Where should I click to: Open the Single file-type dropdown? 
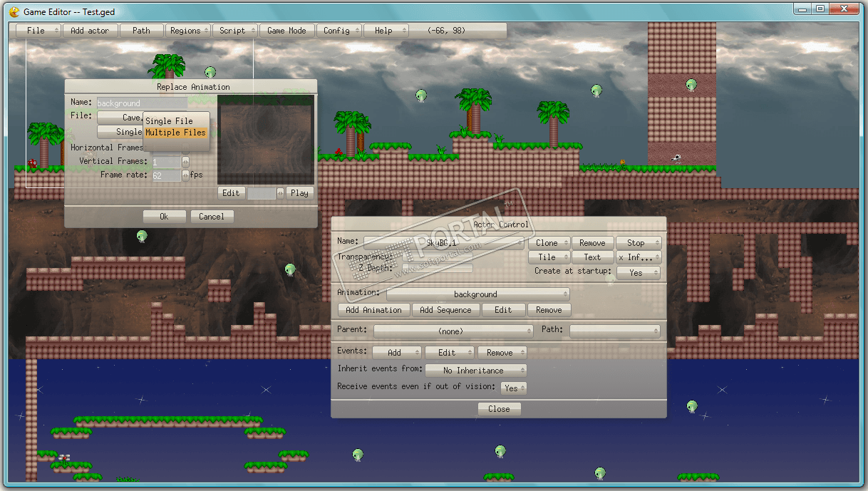[120, 132]
